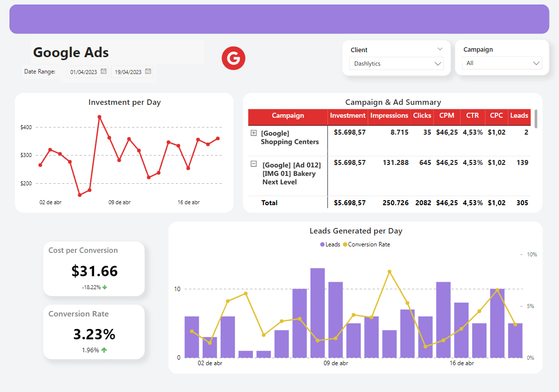
Task: Click Total row investment $5.698,57
Action: tap(350, 203)
